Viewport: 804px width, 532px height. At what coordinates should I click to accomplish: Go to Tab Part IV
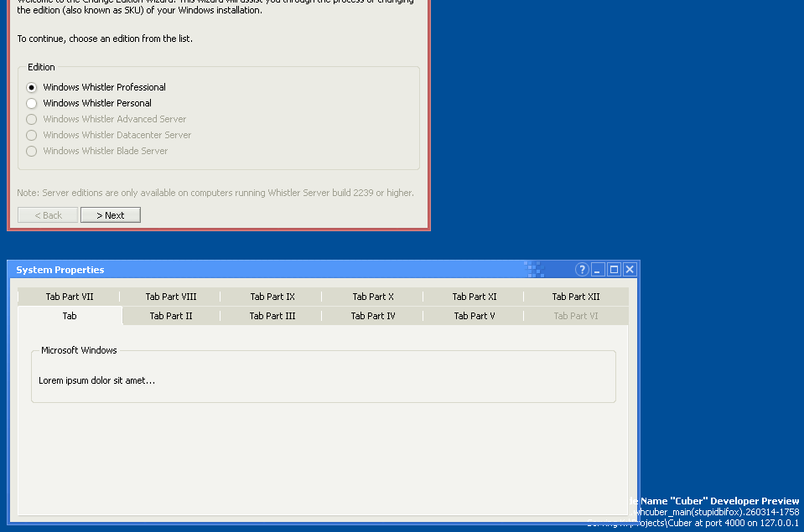click(373, 316)
